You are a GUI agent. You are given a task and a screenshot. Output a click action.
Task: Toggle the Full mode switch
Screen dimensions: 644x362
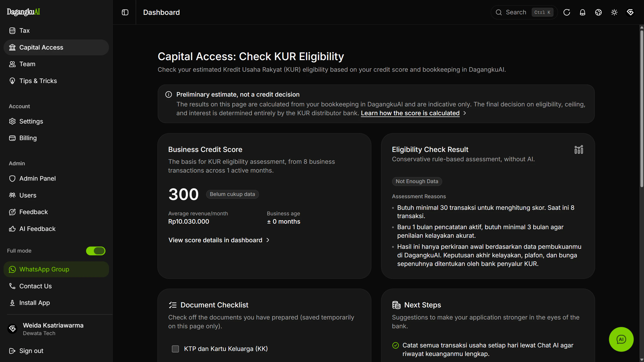(96, 251)
